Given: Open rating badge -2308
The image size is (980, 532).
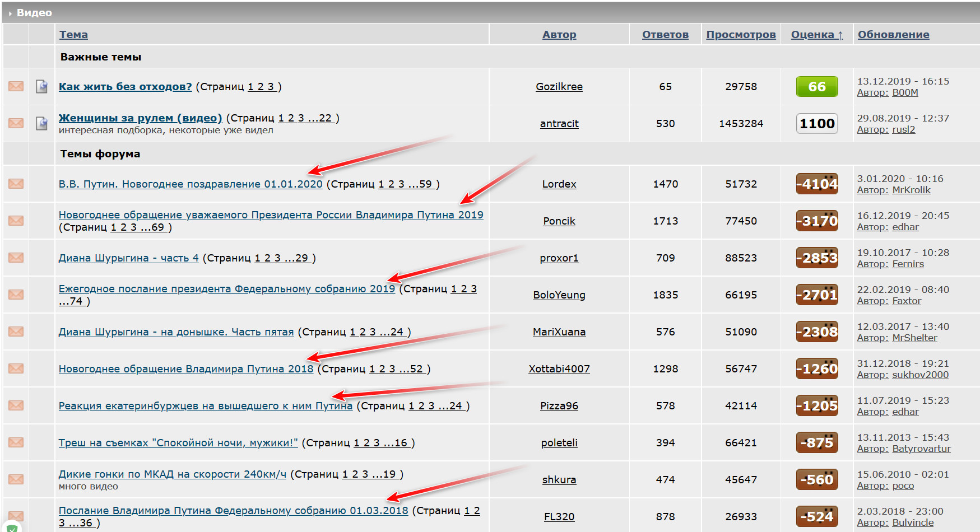Looking at the screenshot, I should coord(817,332).
